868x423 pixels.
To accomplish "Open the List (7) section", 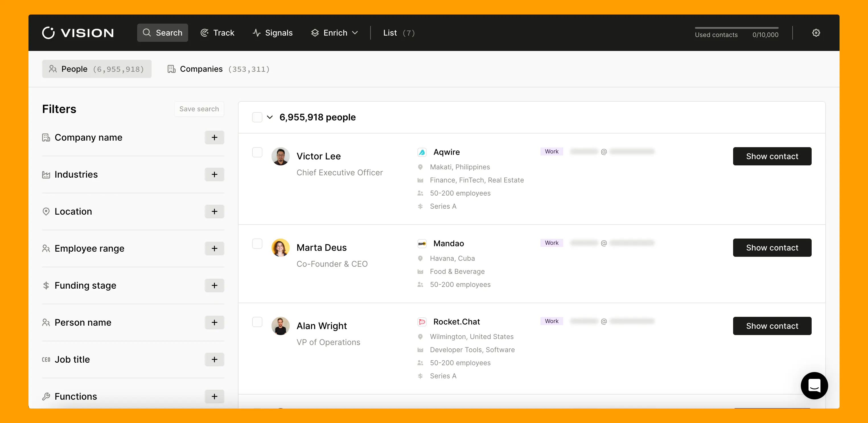I will 399,33.
